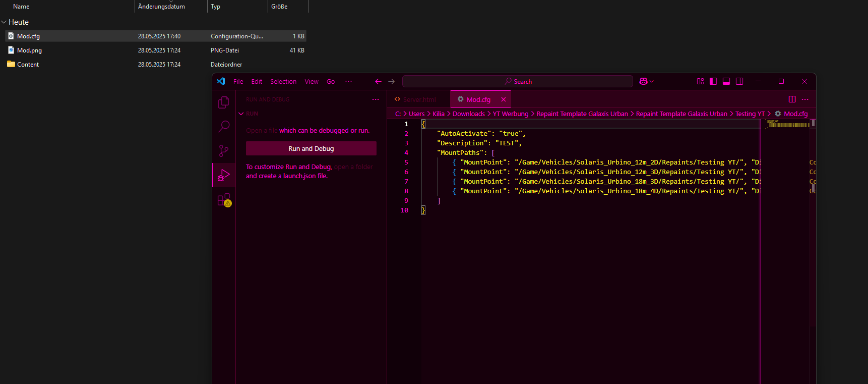Click the Copilot icon in title bar

click(643, 81)
